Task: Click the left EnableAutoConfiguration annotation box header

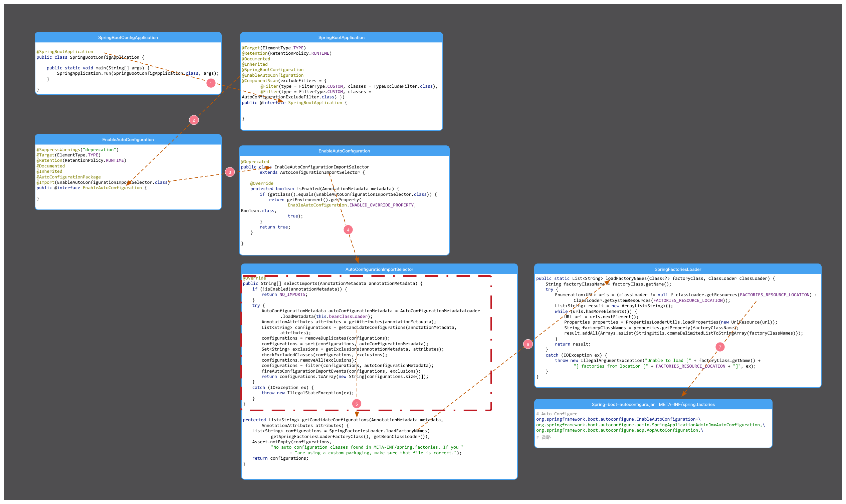Action: 128,139
